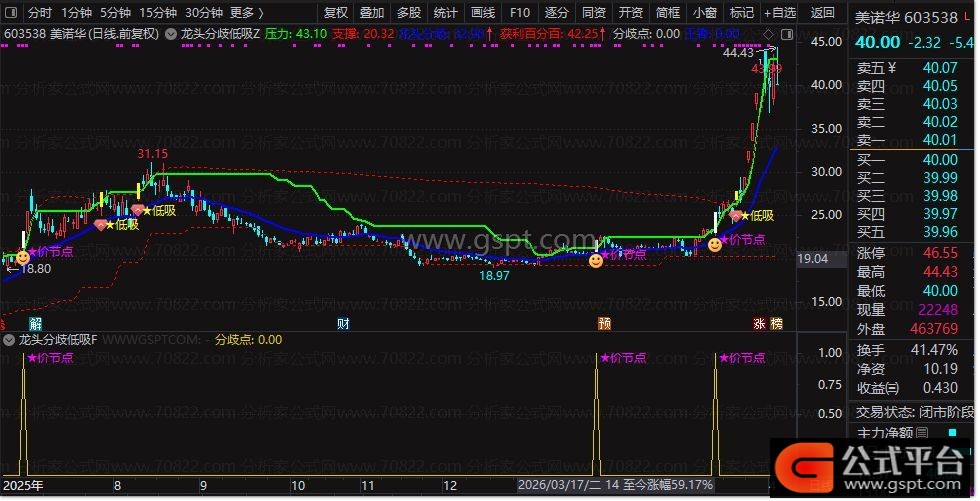
Task: Click the 财 financial report marker
Action: pyautogui.click(x=343, y=324)
